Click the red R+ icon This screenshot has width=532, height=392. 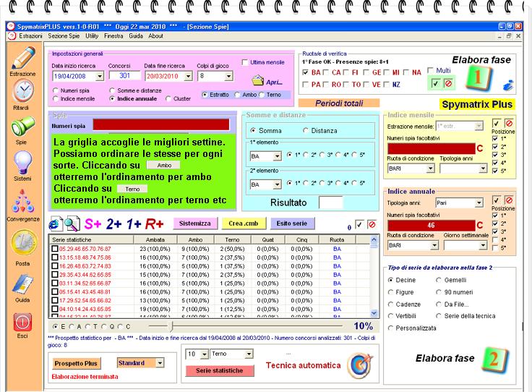(x=155, y=223)
